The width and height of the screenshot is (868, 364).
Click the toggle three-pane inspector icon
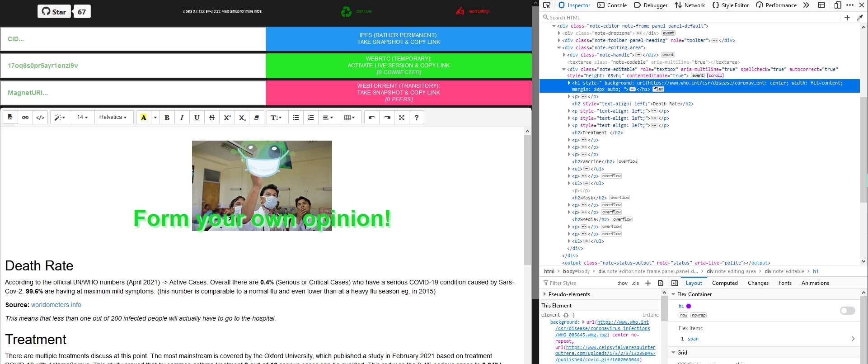click(x=675, y=283)
